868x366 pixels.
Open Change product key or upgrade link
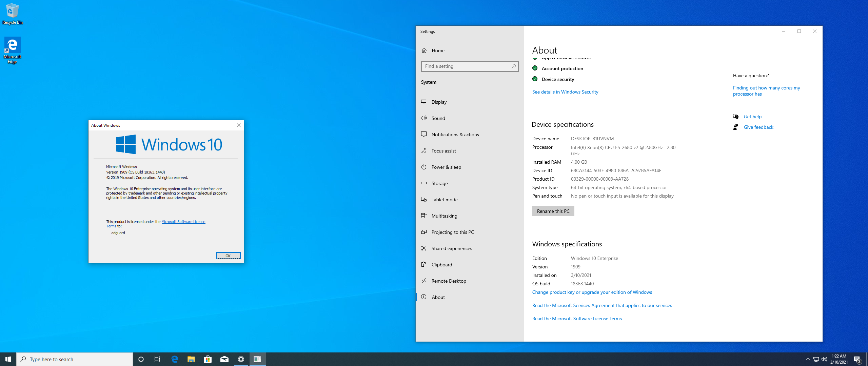[592, 292]
